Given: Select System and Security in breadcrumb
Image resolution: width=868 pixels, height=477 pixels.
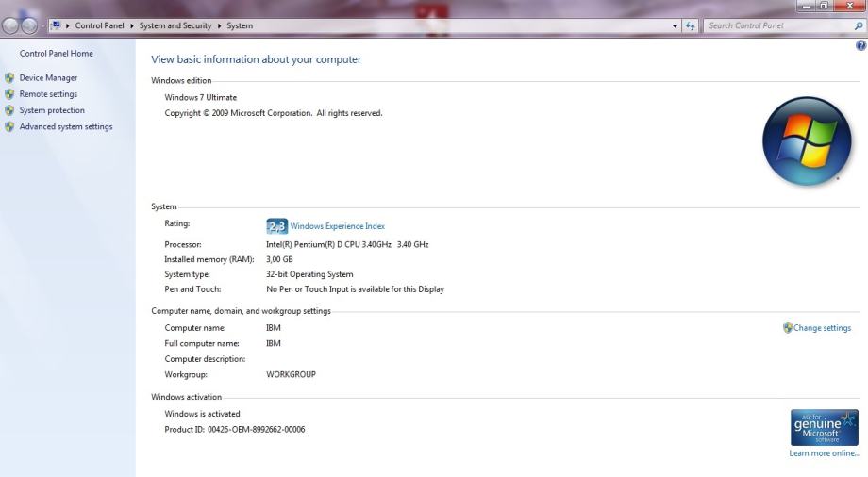Looking at the screenshot, I should [175, 25].
